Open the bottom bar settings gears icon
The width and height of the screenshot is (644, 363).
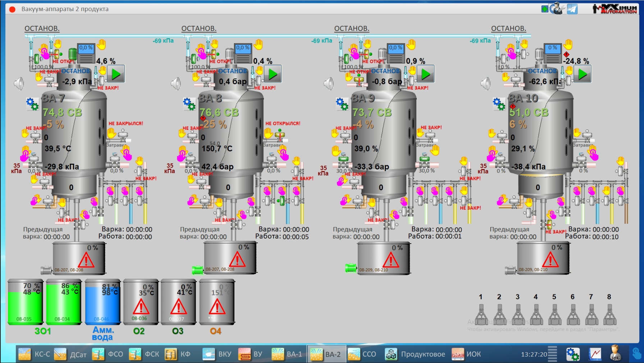[572, 354]
